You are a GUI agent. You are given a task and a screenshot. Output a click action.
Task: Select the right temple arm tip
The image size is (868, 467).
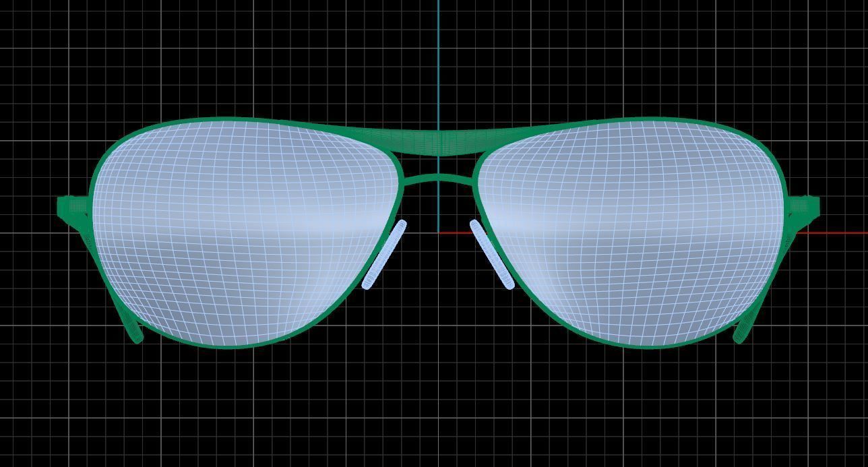pos(741,332)
